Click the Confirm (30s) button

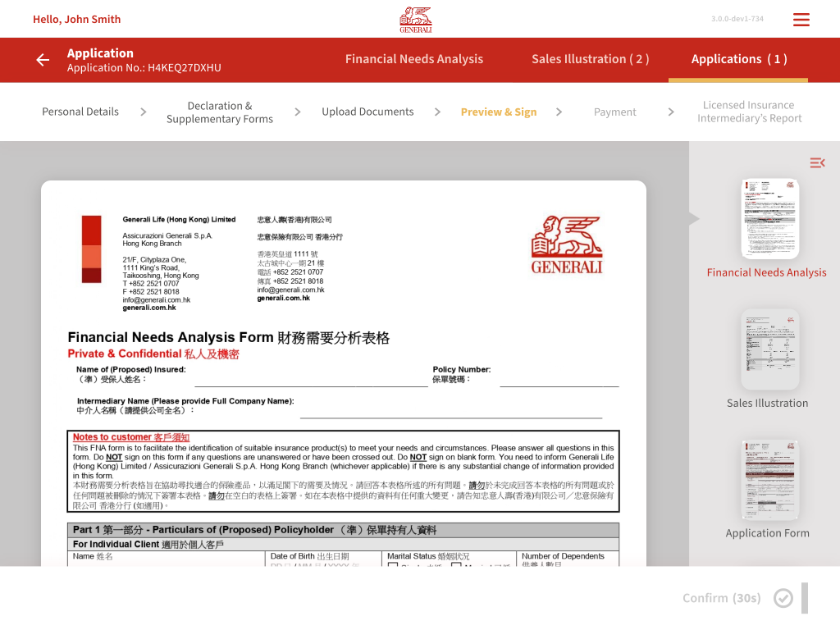pos(722,598)
